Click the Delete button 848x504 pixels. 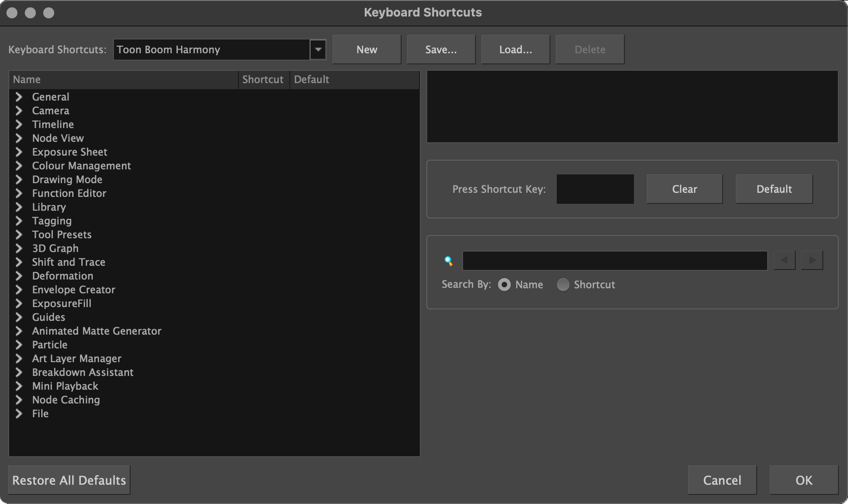tap(590, 50)
